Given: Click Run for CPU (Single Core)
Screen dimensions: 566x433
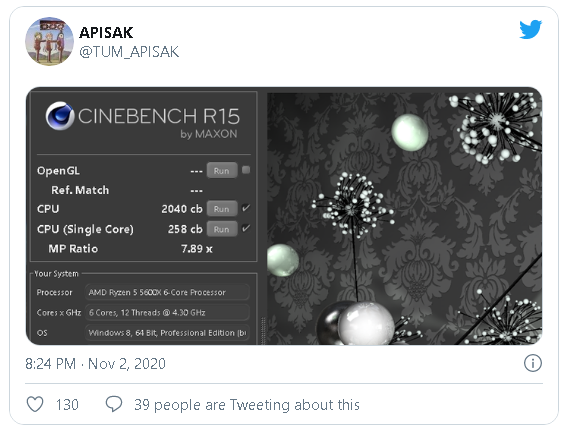Looking at the screenshot, I should tap(222, 229).
